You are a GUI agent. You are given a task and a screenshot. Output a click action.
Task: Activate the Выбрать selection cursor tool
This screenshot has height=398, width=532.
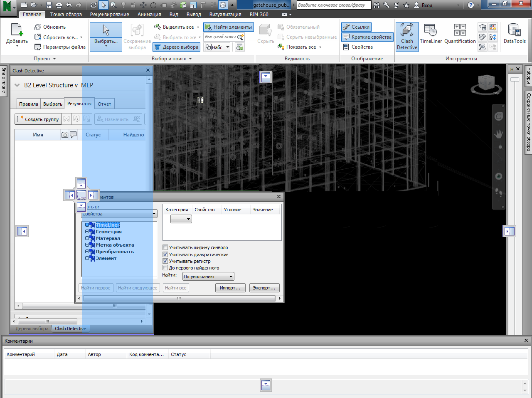point(106,37)
